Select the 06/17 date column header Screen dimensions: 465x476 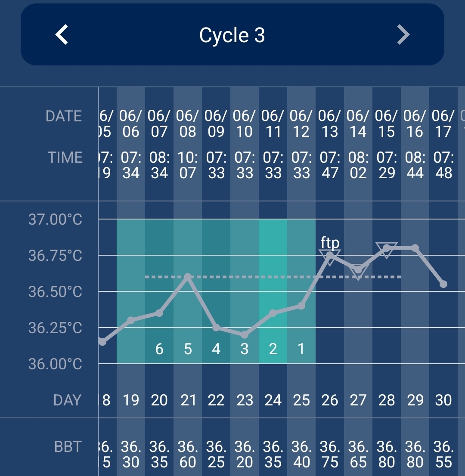[x=443, y=124]
